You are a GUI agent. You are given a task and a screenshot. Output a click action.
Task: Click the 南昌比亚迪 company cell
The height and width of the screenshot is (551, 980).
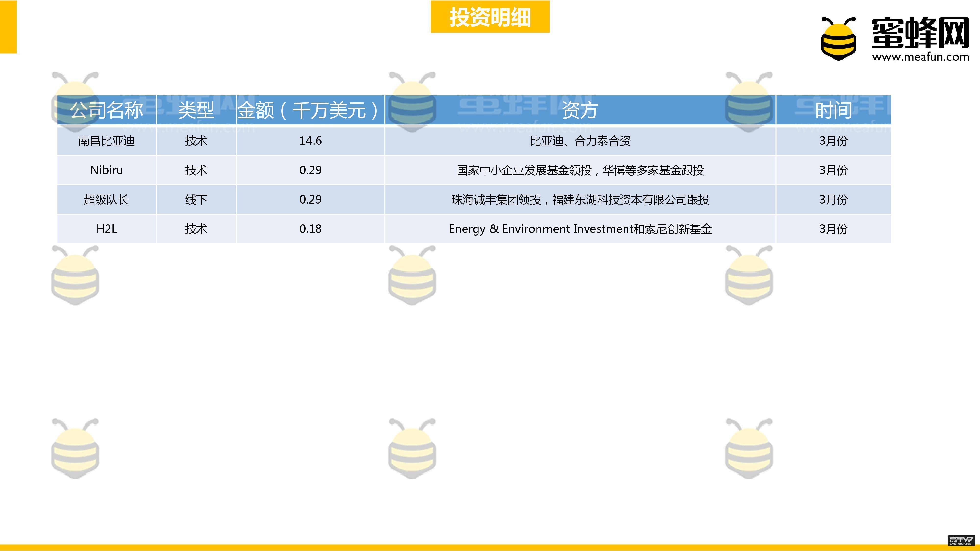[x=107, y=141]
